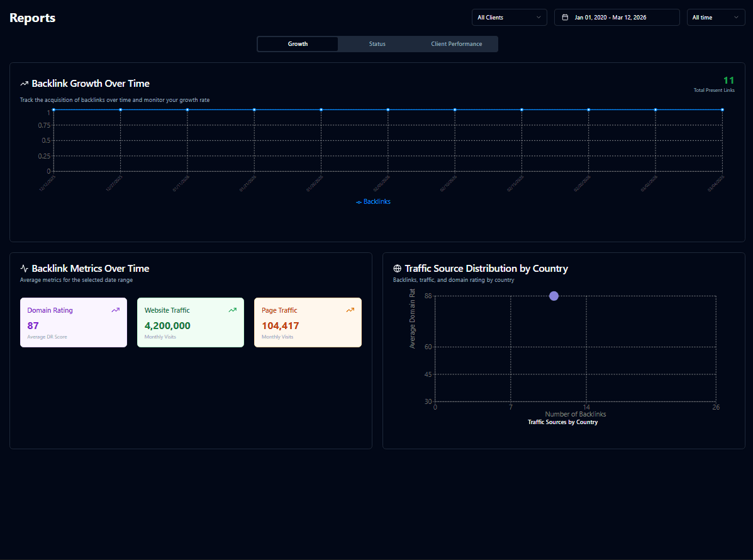Click pulse icon beside Backlink Metrics Over Time
753x560 pixels.
(x=25, y=269)
